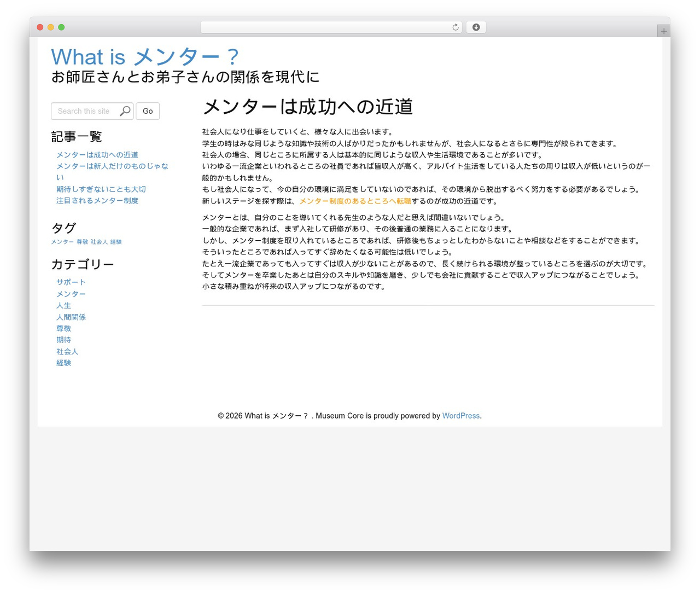Image resolution: width=700 pixels, height=593 pixels.
Task: Open the What is メンター？ site title
Action: click(145, 57)
